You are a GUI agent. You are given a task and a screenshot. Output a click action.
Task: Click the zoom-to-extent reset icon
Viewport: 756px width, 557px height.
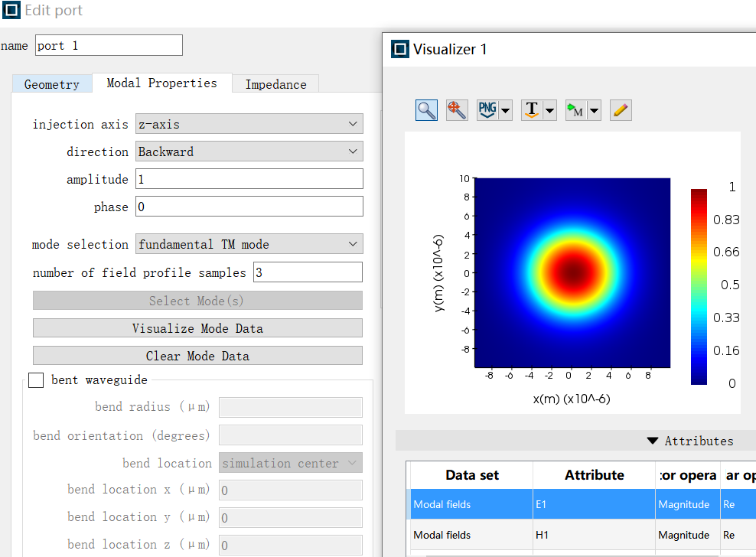[457, 110]
